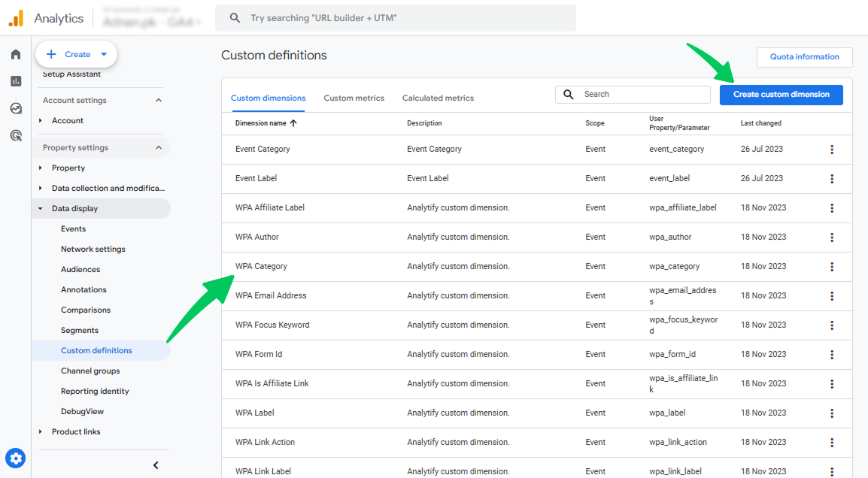Open more options for WPA Form Id
The image size is (868, 478).
pos(831,355)
